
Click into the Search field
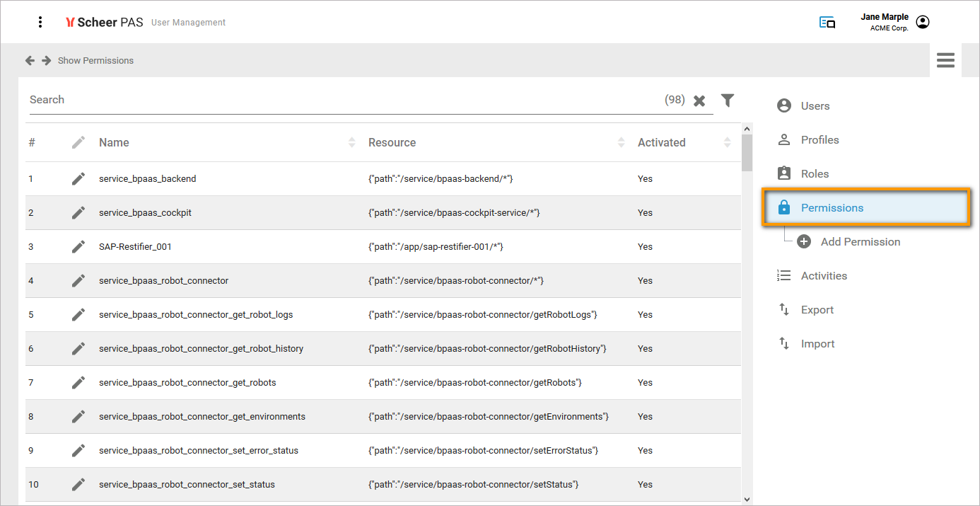(339, 100)
